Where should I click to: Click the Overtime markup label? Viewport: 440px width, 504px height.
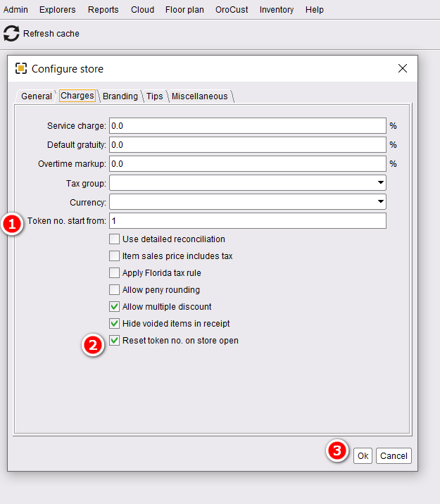coord(72,163)
